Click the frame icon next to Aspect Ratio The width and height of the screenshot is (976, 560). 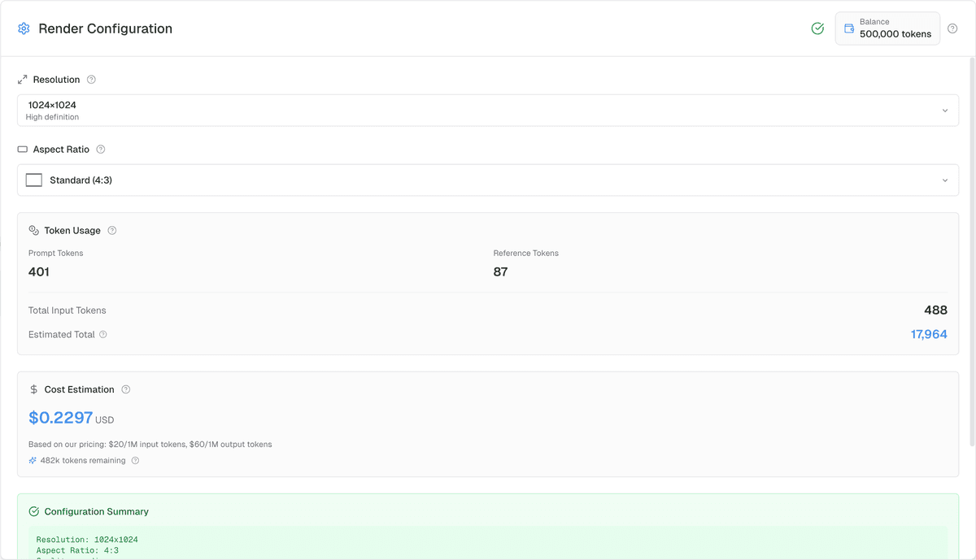point(21,149)
